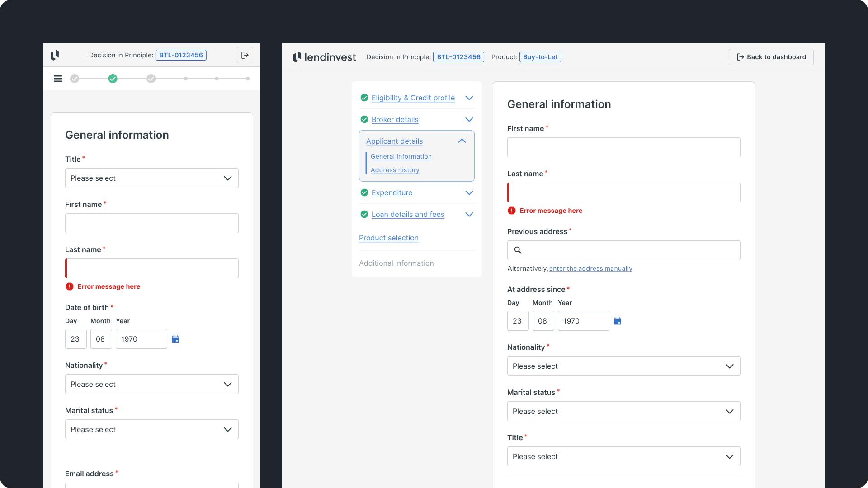Select the last dot in mobile stepper
868x488 pixels.
(x=248, y=79)
